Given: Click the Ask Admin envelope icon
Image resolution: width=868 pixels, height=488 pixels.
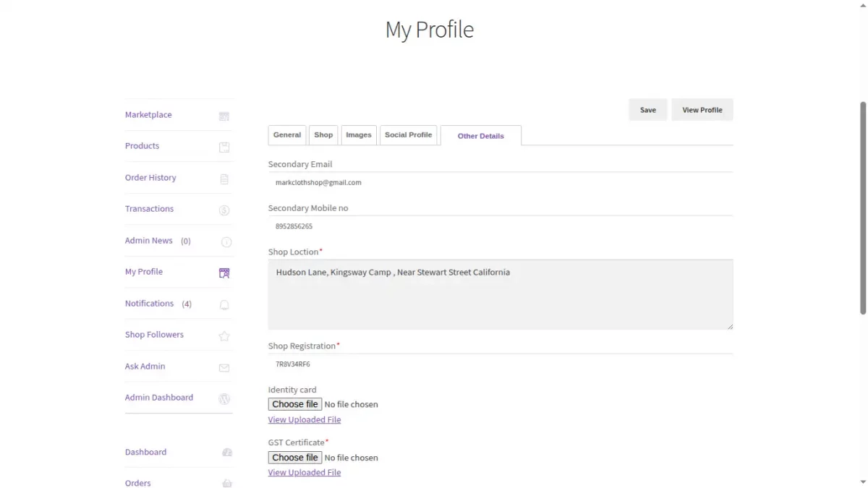Looking at the screenshot, I should [224, 367].
